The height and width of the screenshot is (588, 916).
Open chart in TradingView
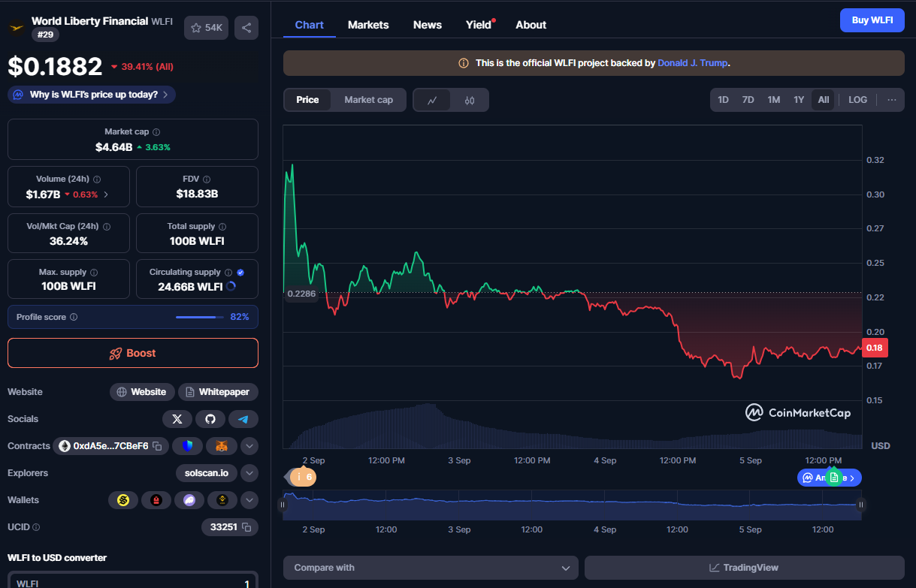pos(745,568)
